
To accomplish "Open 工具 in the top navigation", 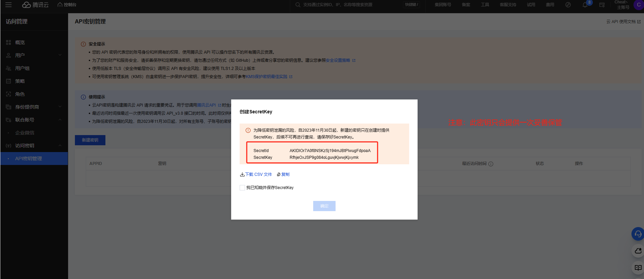I will point(485,5).
